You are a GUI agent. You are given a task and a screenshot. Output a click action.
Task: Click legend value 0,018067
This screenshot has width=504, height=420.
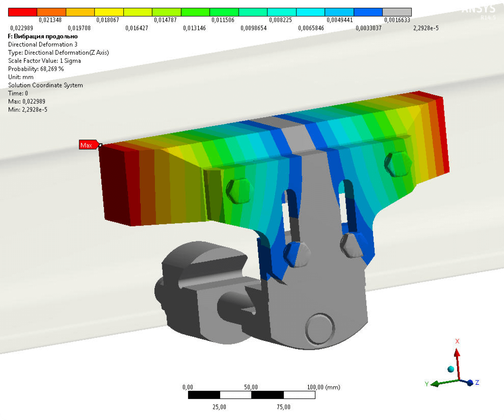tap(108, 20)
